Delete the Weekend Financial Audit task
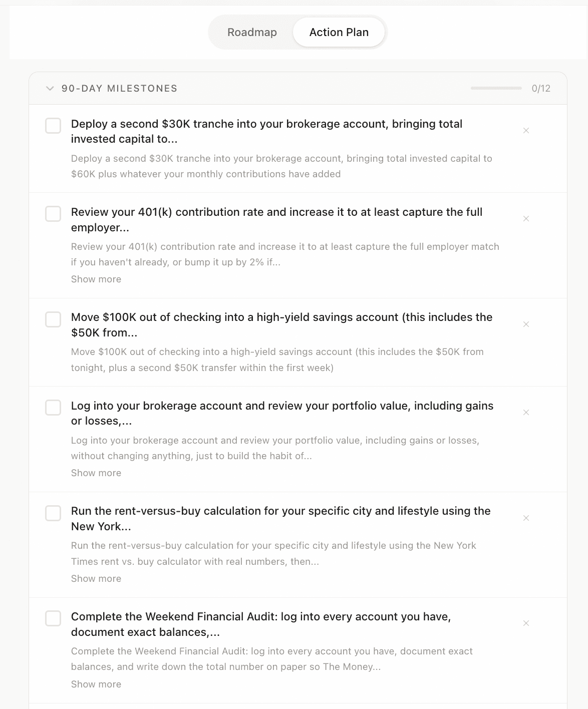The image size is (588, 709). coord(526,623)
